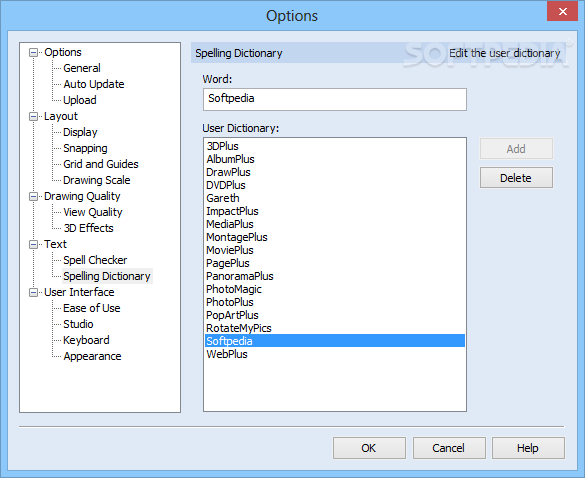588x478 pixels.
Task: Open Keyboard settings page
Action: click(x=86, y=340)
